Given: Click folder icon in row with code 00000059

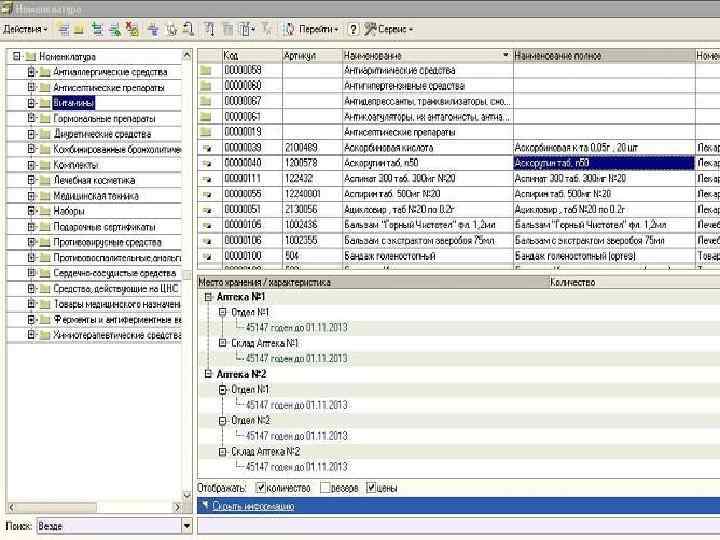Looking at the screenshot, I should (208, 71).
